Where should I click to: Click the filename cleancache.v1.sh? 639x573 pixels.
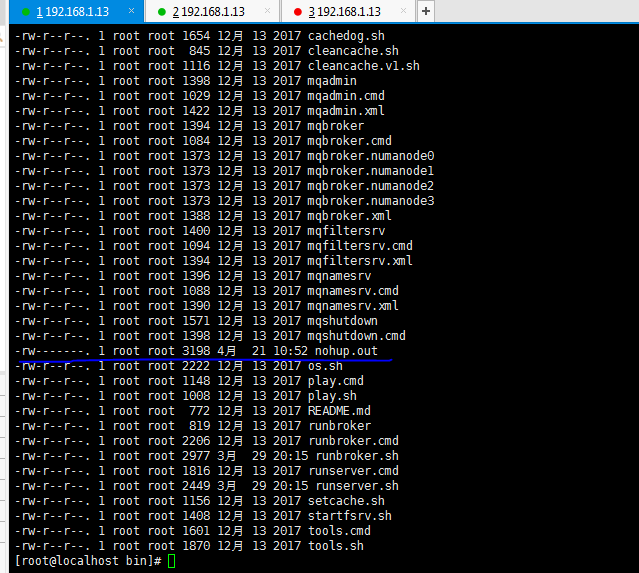364,66
